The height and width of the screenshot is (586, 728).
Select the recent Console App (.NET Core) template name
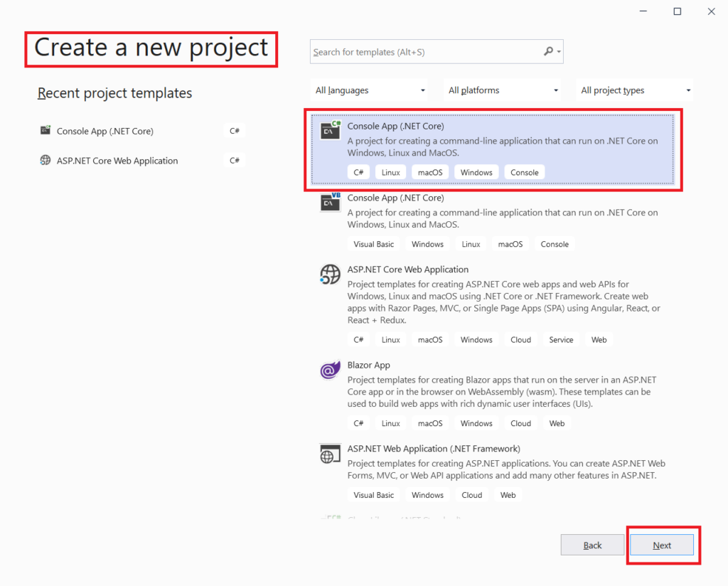click(x=105, y=131)
